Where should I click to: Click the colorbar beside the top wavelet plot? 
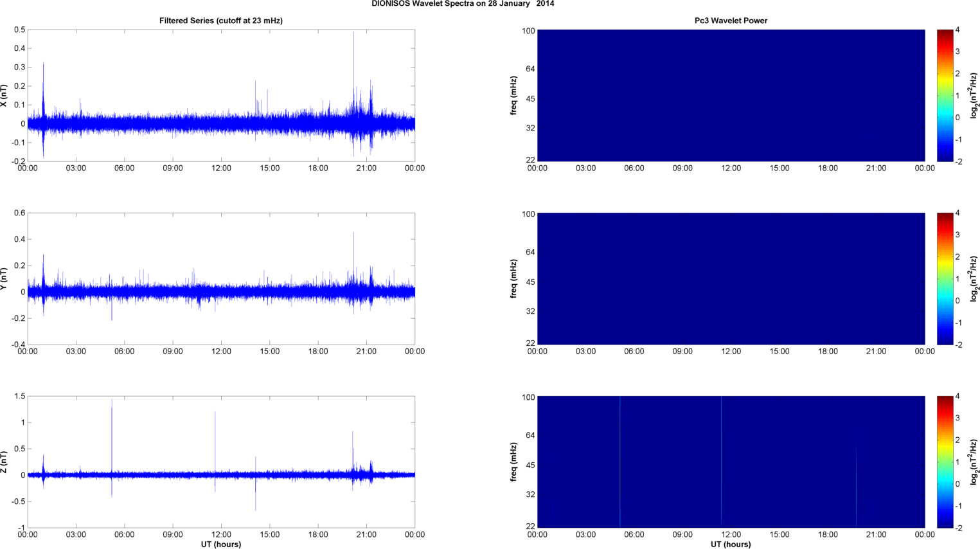coord(945,96)
